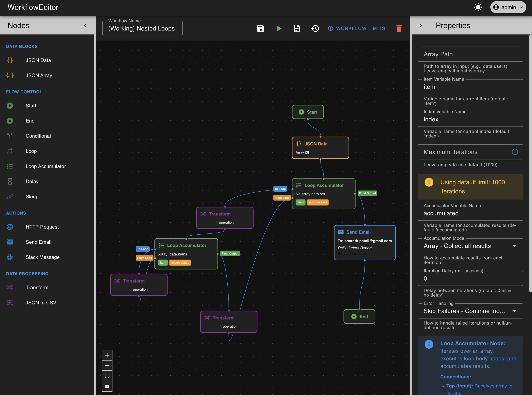Open workflow execution history icon
Viewport: 532px width, 395px height.
pos(315,28)
